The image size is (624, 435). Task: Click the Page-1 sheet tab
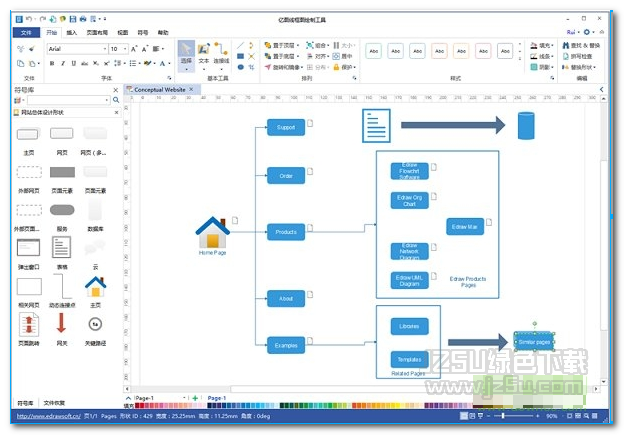point(216,398)
